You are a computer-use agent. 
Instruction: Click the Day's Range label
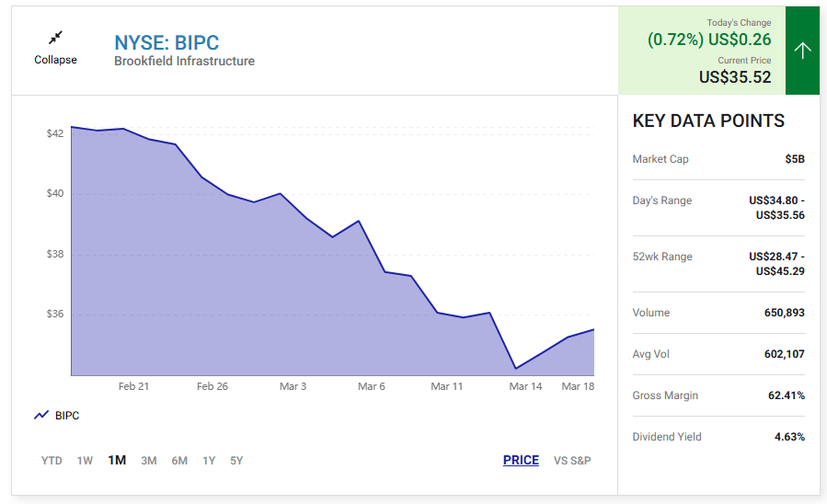[x=662, y=200]
